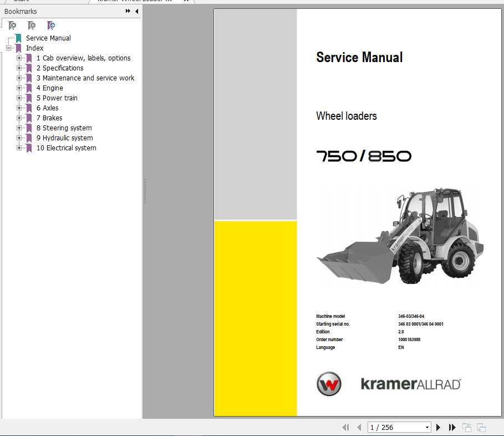Expand the 7 Brakes bookmark

coord(19,118)
